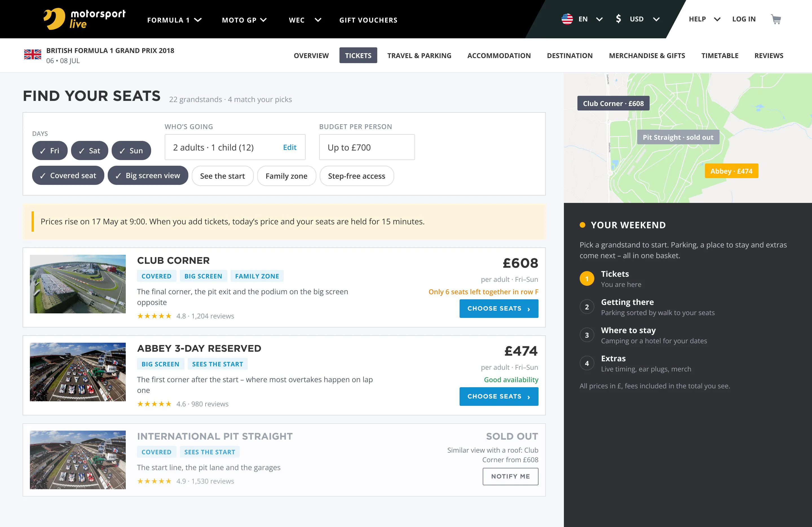Click step 2 Getting there circle
Screen dimensions: 812x527
point(587,307)
